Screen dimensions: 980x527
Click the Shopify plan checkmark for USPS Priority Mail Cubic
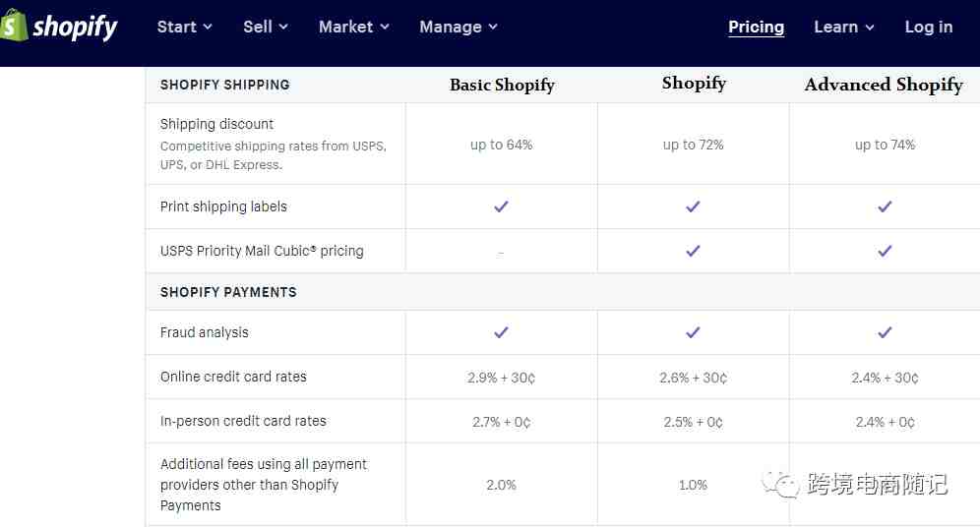point(693,251)
